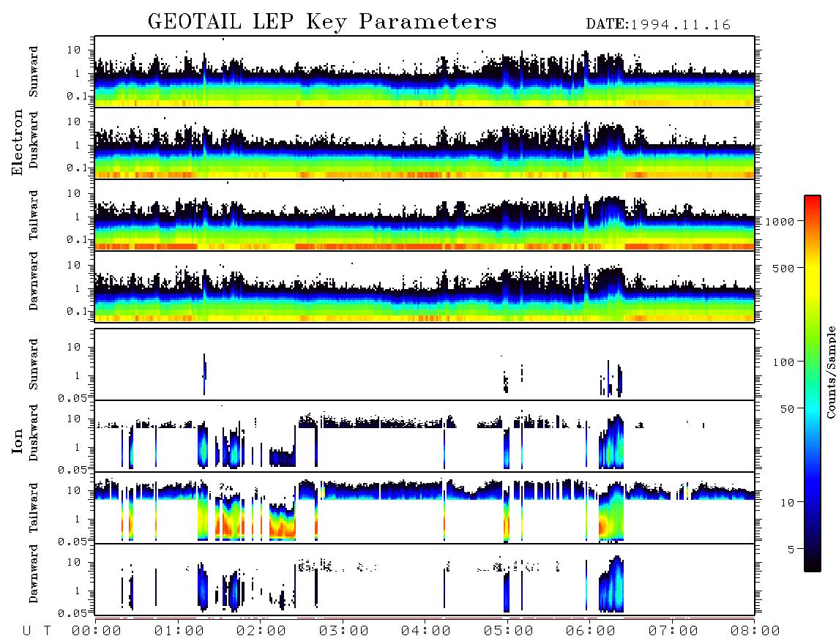Image resolution: width=836 pixels, height=644 pixels.
Task: Click the Ion "Tailward" panel label
Action: click(x=34, y=508)
